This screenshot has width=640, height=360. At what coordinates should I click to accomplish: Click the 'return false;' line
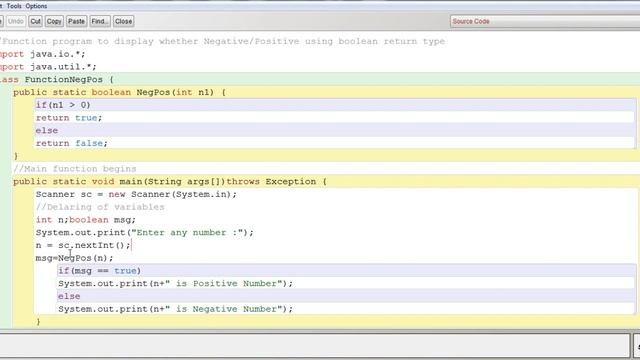[x=71, y=143]
